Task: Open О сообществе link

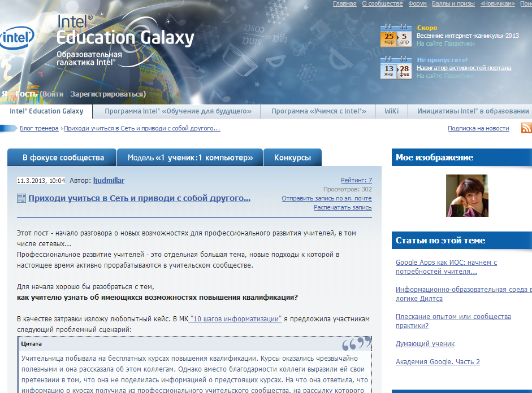Action: point(382,4)
